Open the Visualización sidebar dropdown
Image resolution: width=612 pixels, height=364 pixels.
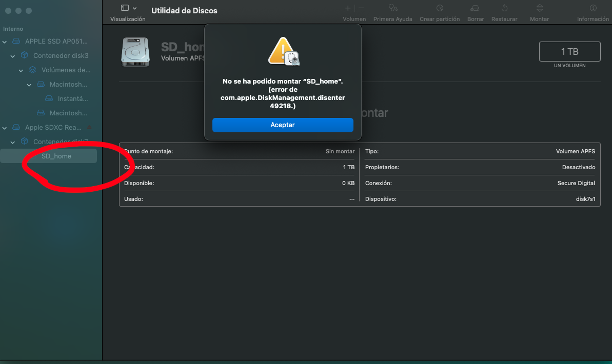pyautogui.click(x=128, y=8)
